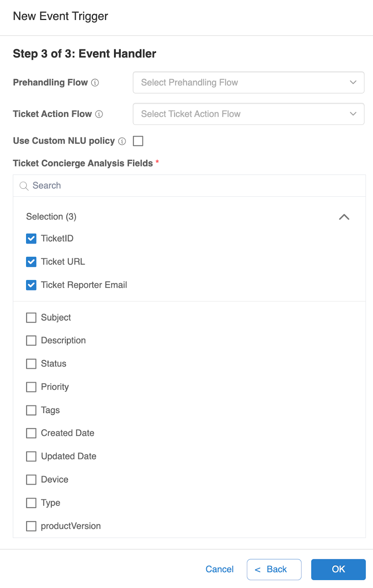Uncheck the Ticket Reporter Email checkbox

click(x=31, y=285)
